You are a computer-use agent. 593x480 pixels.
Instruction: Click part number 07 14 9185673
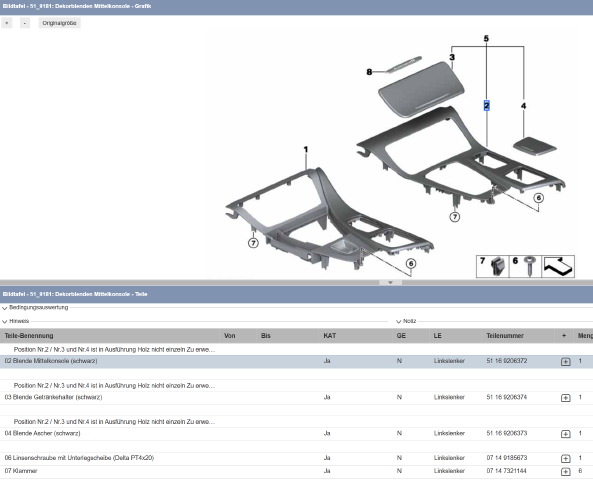click(x=506, y=458)
